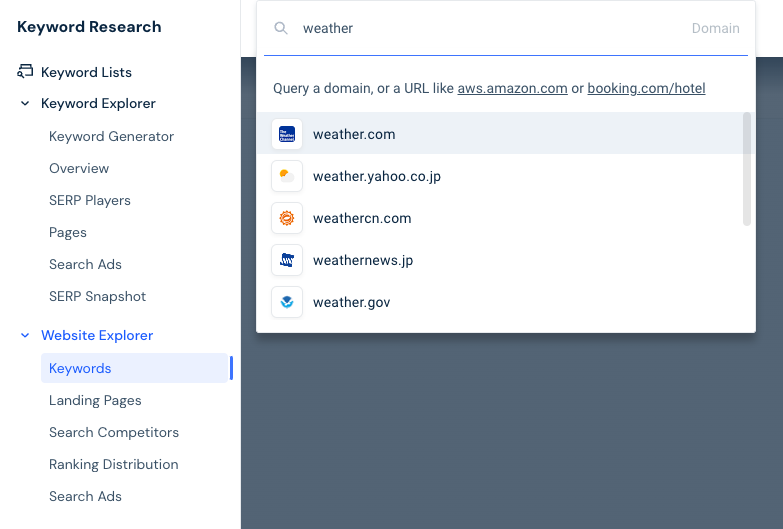Select the SERP Snapshot item

[x=97, y=296]
